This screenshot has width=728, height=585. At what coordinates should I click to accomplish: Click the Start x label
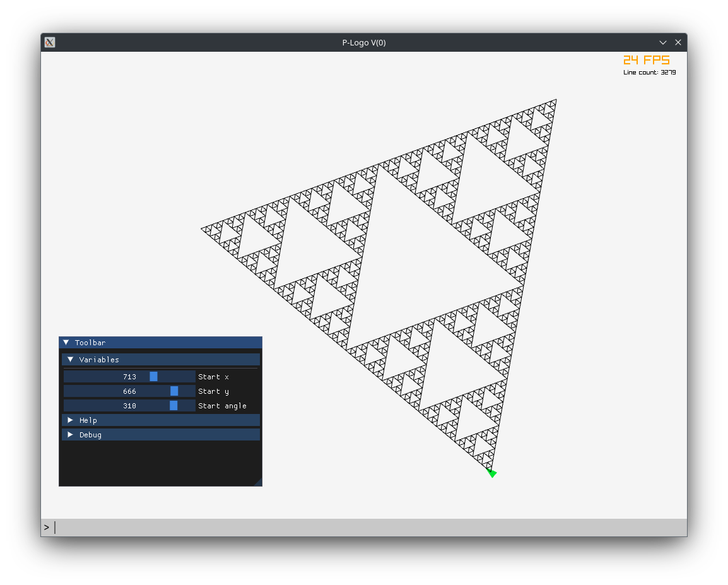coord(214,377)
